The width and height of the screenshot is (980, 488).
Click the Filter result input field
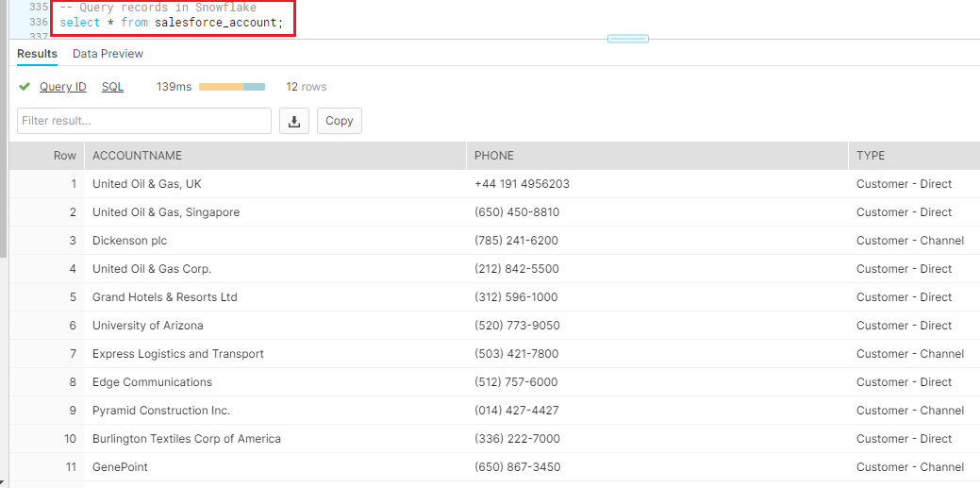[x=143, y=121]
